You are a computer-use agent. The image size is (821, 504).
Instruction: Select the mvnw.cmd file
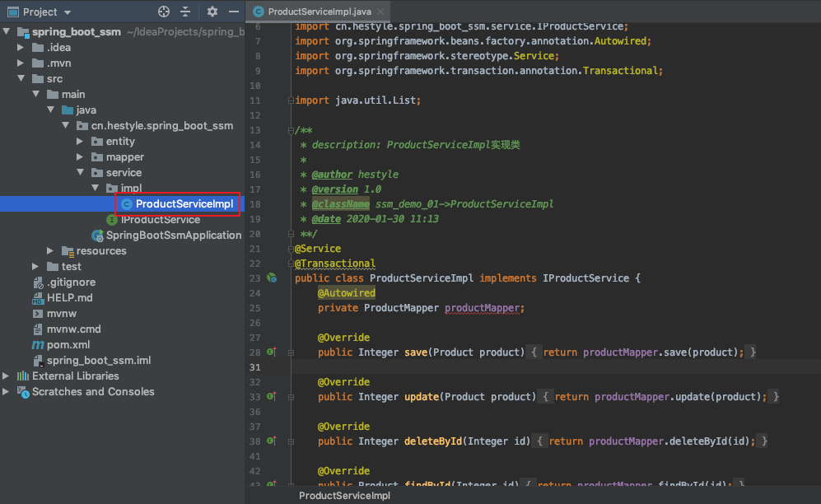point(74,329)
